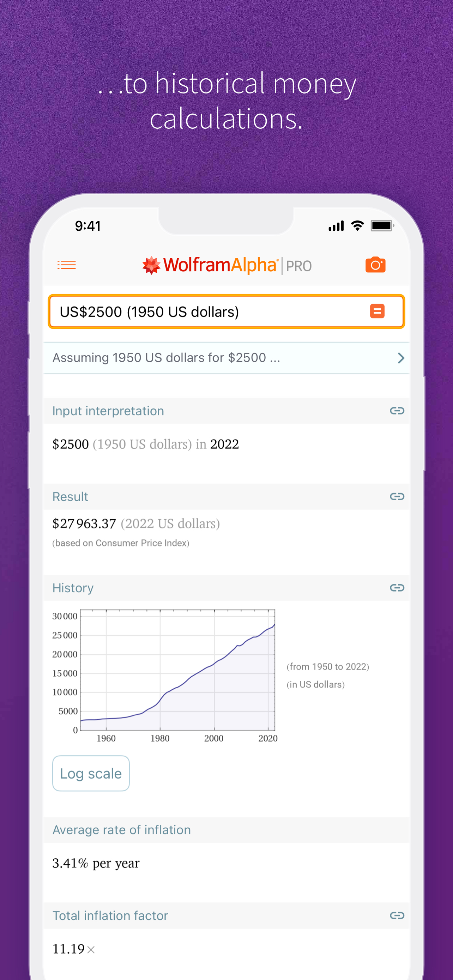
Task: Tap the orange camera icon
Action: click(x=375, y=265)
